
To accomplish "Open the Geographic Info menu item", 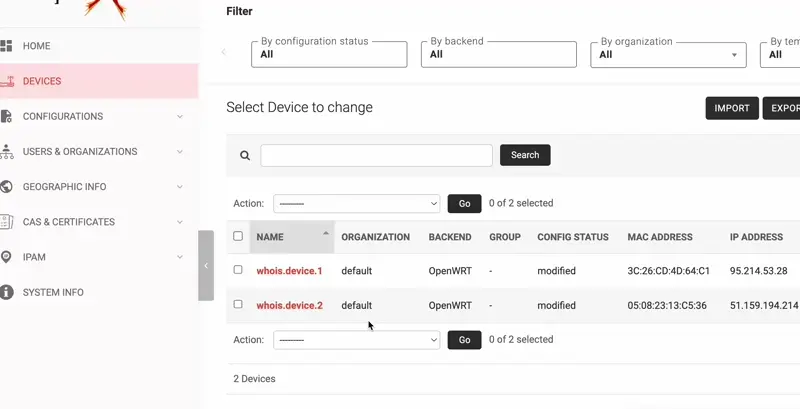I will tap(64, 187).
